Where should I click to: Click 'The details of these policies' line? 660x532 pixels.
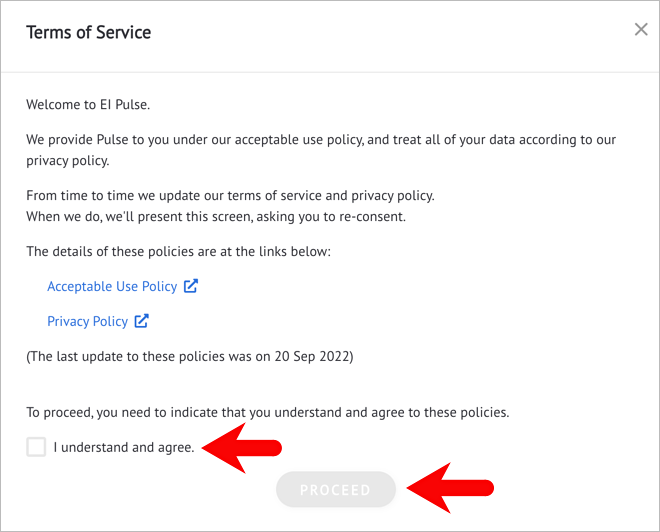178,252
